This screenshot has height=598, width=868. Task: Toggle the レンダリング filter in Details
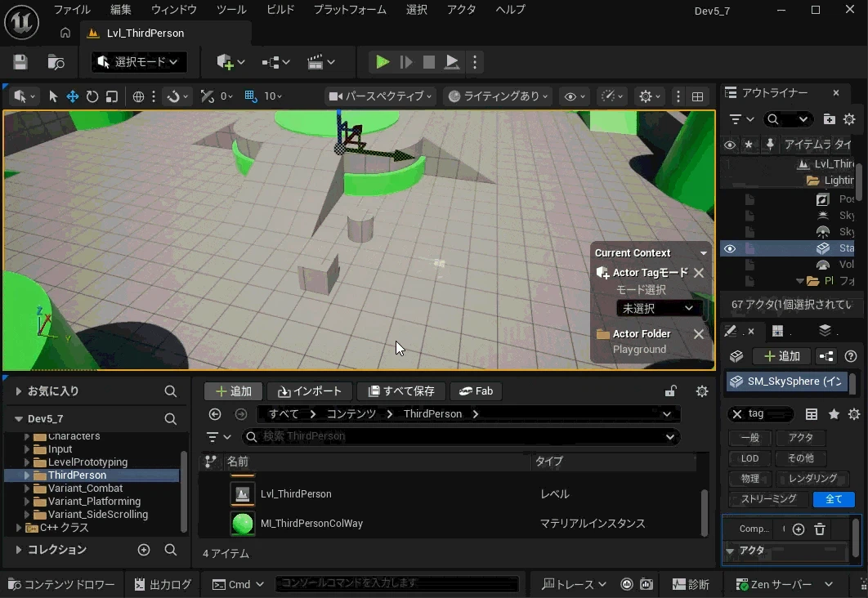click(x=812, y=479)
